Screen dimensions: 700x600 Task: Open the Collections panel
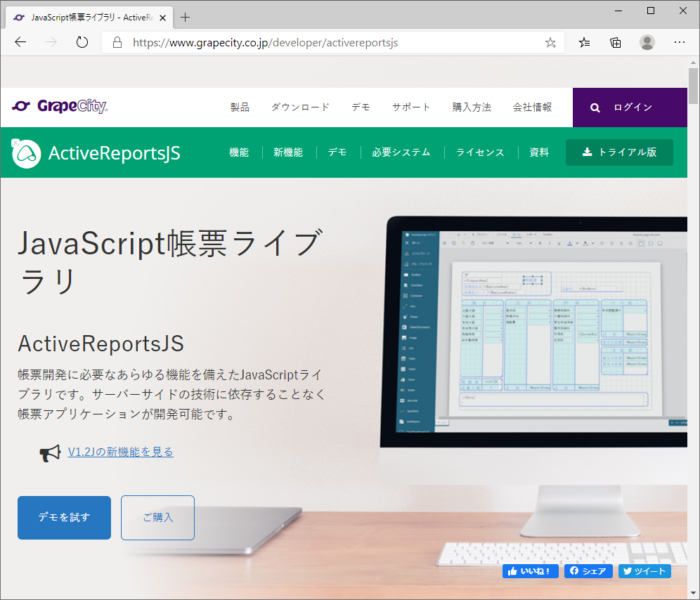point(615,42)
